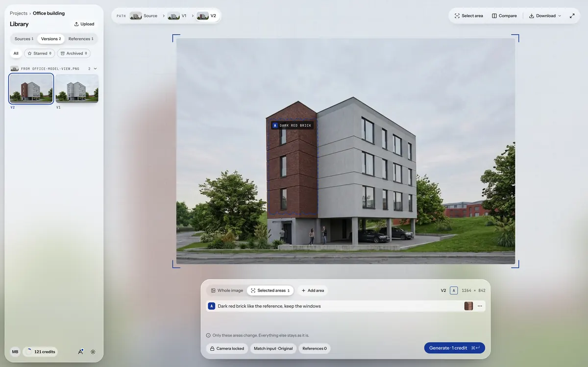Viewport: 588px width, 367px height.
Task: Click the 1264 × 842 dimensions text
Action: point(473,291)
